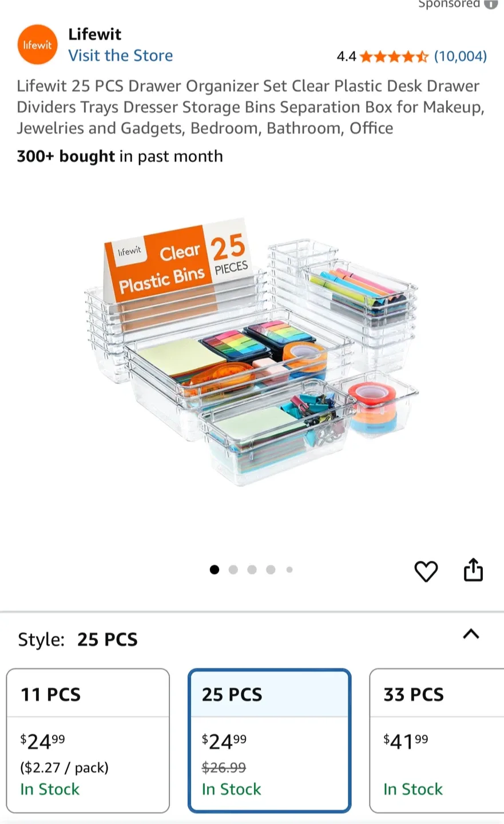
Task: Jump to last small carousel dot
Action: pyautogui.click(x=289, y=569)
